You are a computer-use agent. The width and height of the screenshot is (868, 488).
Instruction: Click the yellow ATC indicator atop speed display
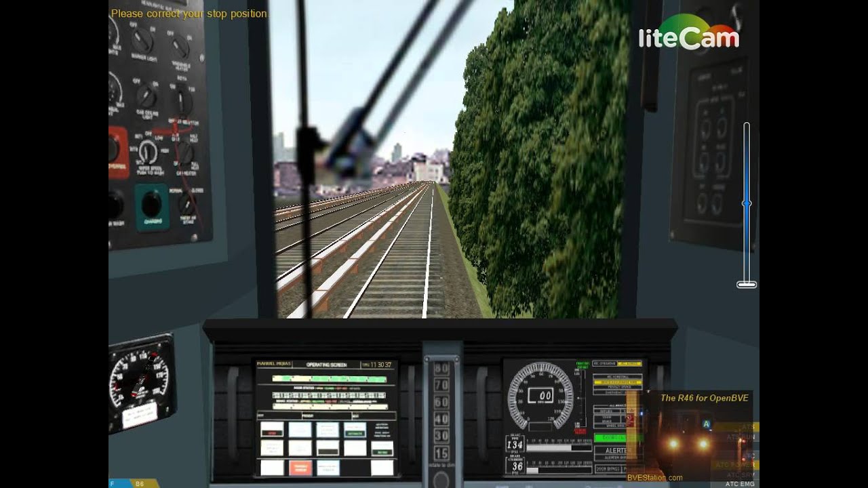pyautogui.click(x=629, y=364)
